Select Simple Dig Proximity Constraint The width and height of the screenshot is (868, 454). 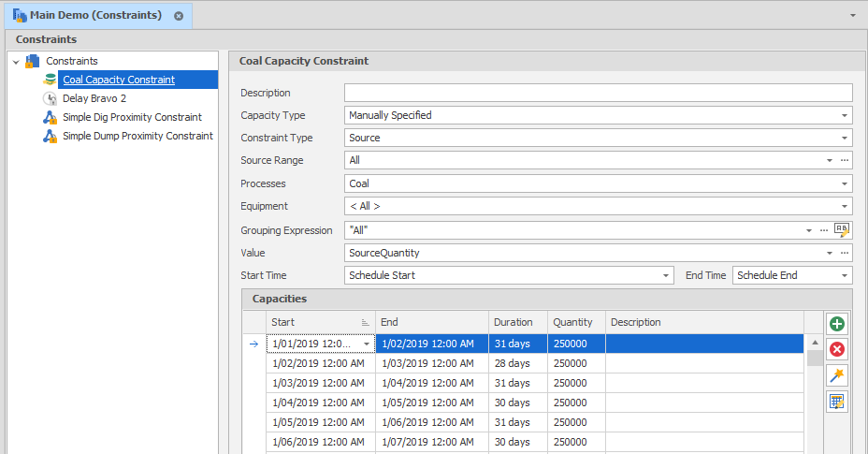[132, 117]
